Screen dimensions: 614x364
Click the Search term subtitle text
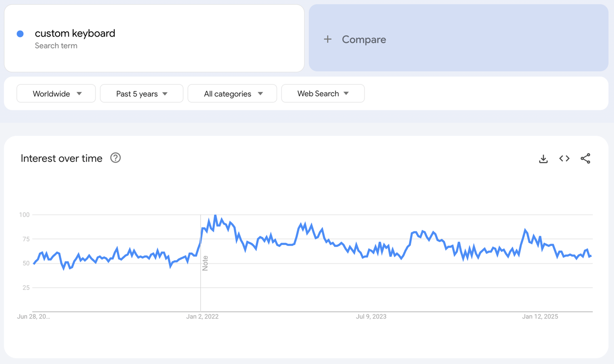pyautogui.click(x=56, y=45)
